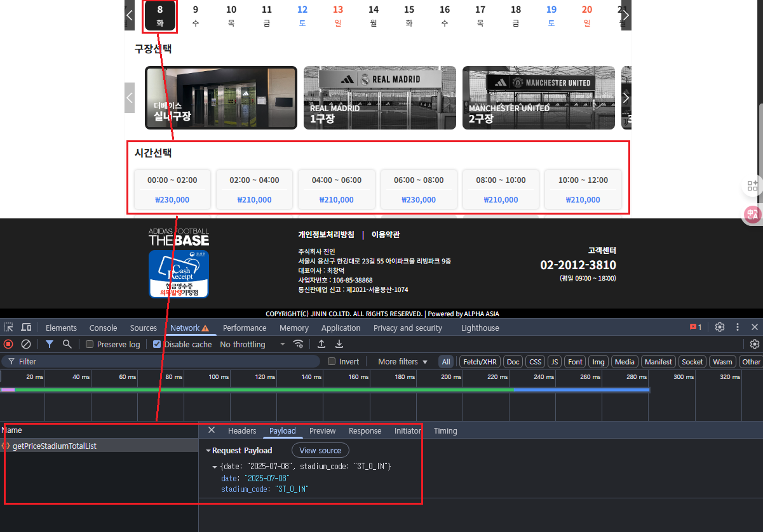
Task: Click the Import HAR upload icon
Action: coord(321,344)
